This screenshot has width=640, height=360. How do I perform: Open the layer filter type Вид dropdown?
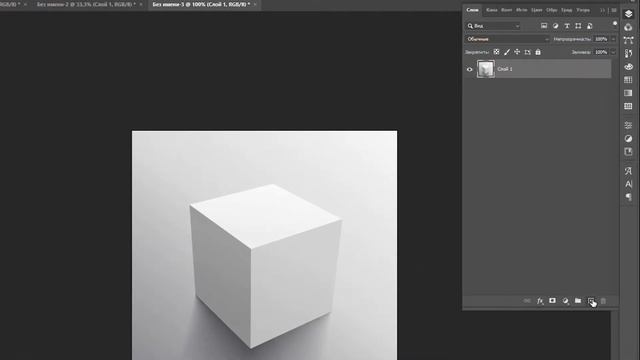point(493,26)
